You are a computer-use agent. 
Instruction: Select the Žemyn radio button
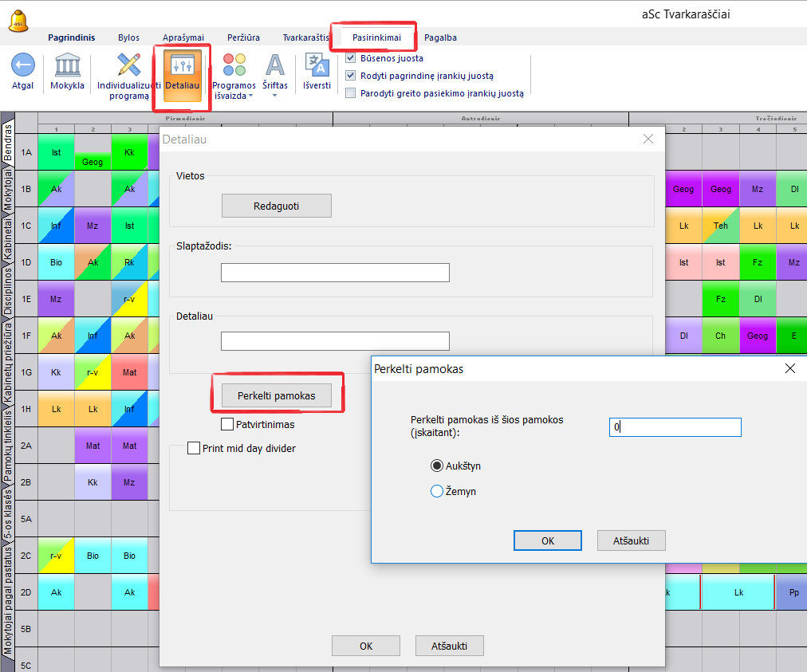436,492
